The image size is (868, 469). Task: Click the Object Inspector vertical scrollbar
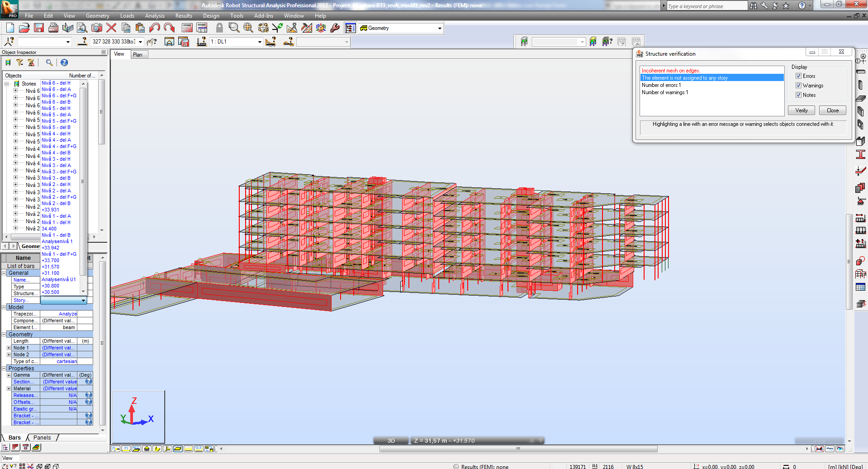point(102,112)
